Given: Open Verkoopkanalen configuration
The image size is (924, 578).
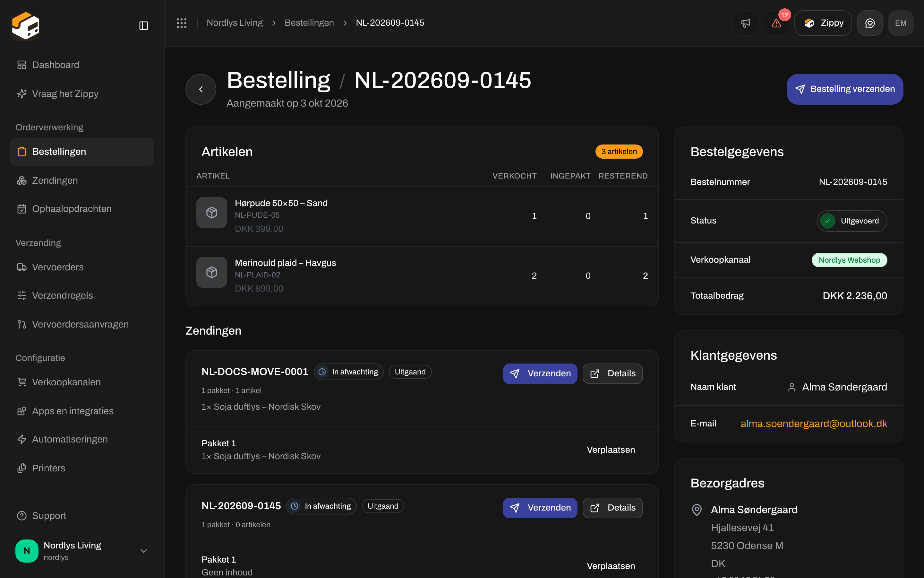Looking at the screenshot, I should coord(82,382).
